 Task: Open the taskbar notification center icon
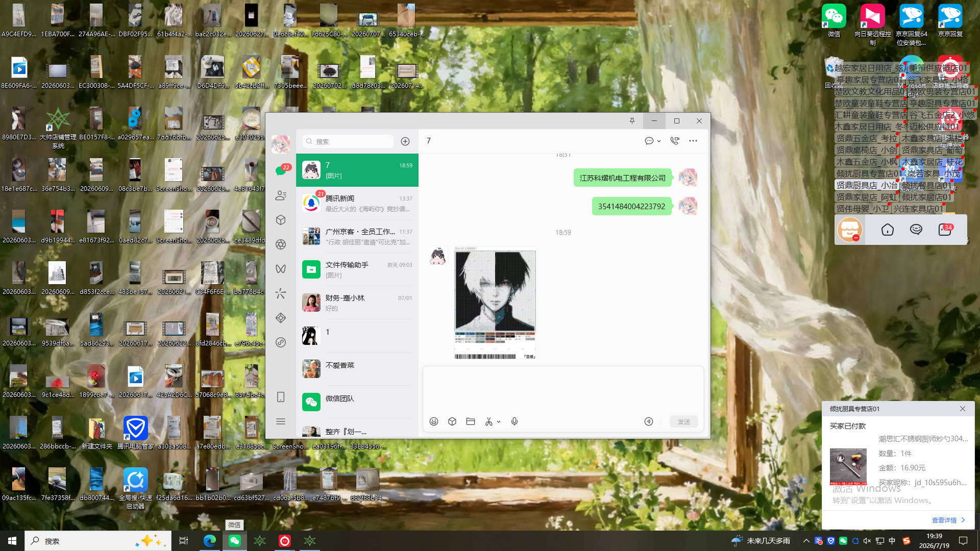click(964, 541)
